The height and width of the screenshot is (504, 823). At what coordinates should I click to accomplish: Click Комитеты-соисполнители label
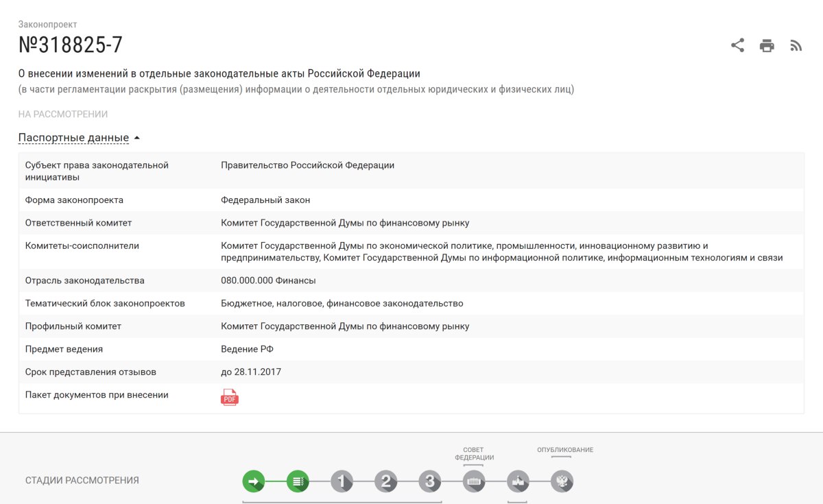[82, 245]
